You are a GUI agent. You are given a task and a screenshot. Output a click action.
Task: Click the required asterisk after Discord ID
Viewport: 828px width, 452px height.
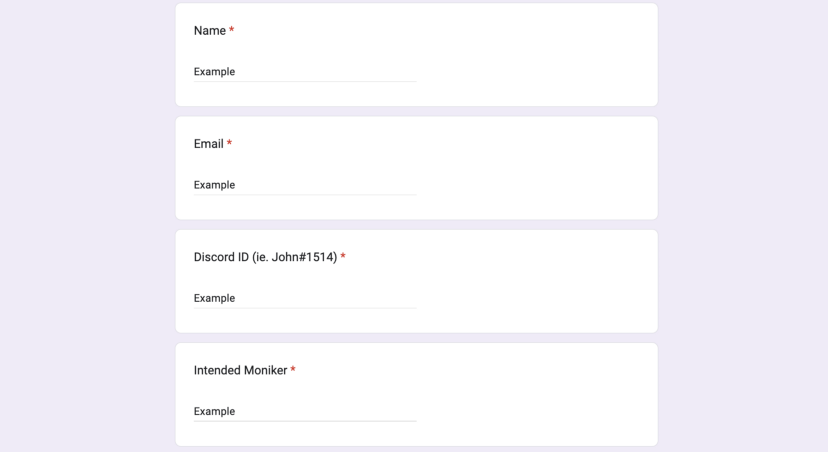pyautogui.click(x=343, y=257)
